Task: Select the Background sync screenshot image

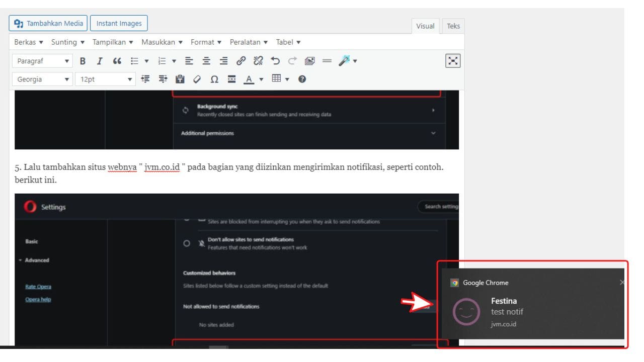Action: tap(236, 120)
